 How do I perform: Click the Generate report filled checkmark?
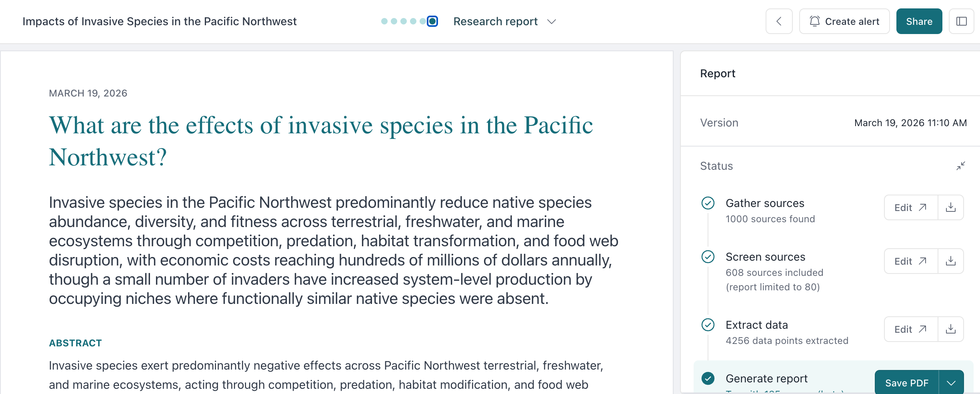point(708,378)
